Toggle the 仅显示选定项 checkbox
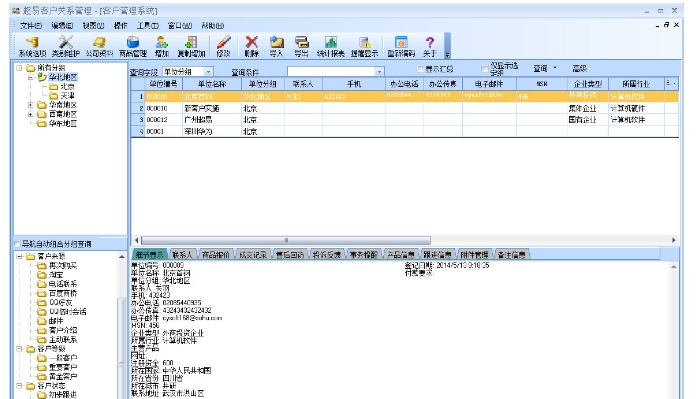 (485, 69)
